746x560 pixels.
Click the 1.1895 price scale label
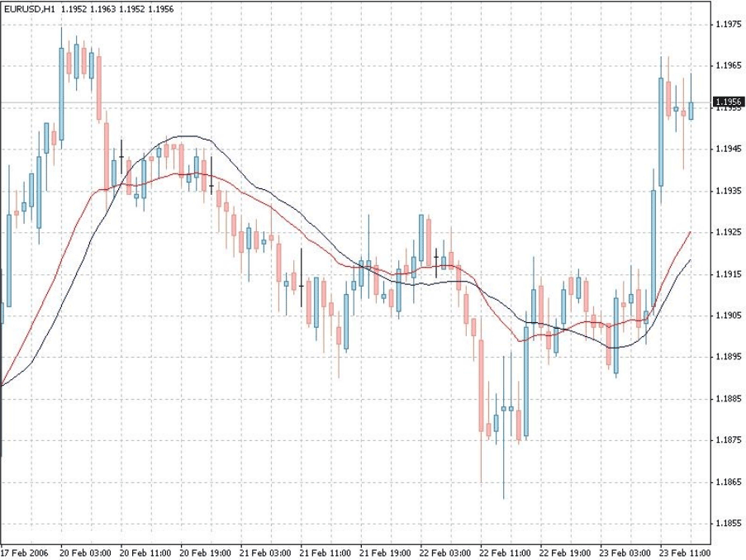coord(729,357)
